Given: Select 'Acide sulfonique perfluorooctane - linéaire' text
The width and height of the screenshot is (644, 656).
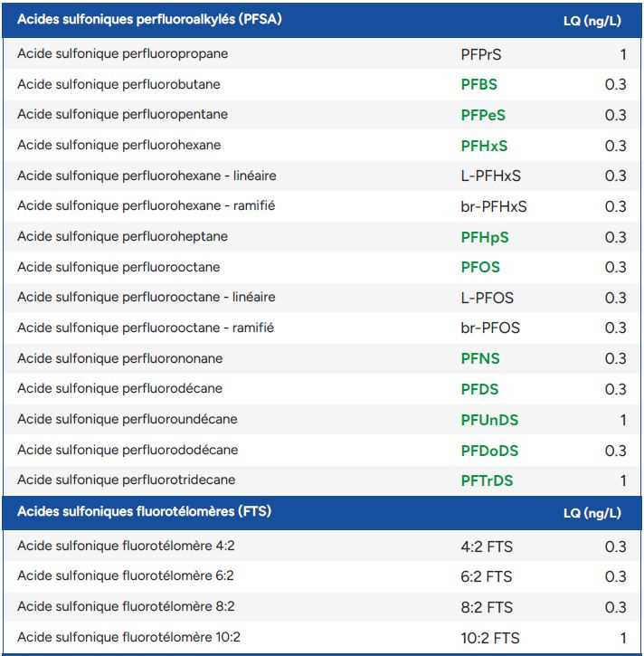Looking at the screenshot, I should (x=147, y=297).
